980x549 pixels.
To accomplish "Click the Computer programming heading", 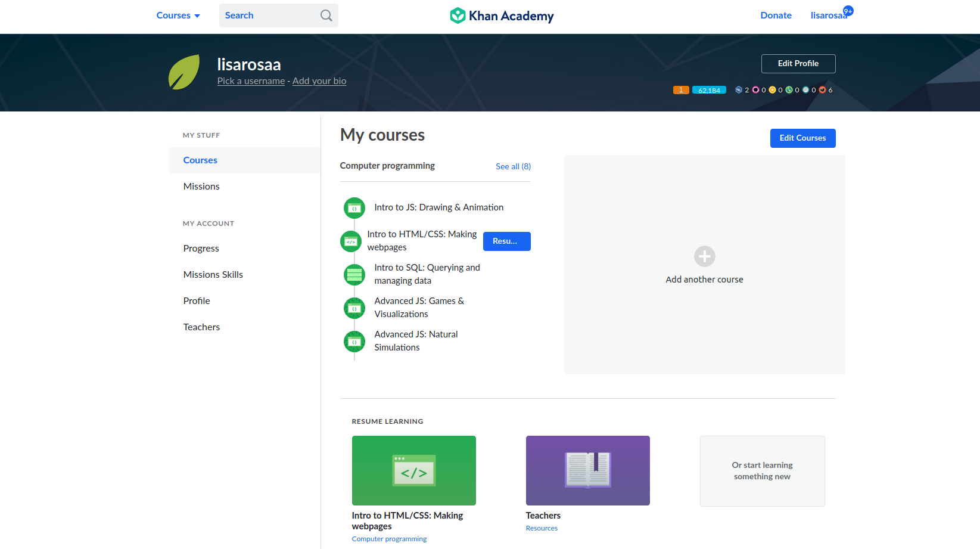I will tap(387, 166).
